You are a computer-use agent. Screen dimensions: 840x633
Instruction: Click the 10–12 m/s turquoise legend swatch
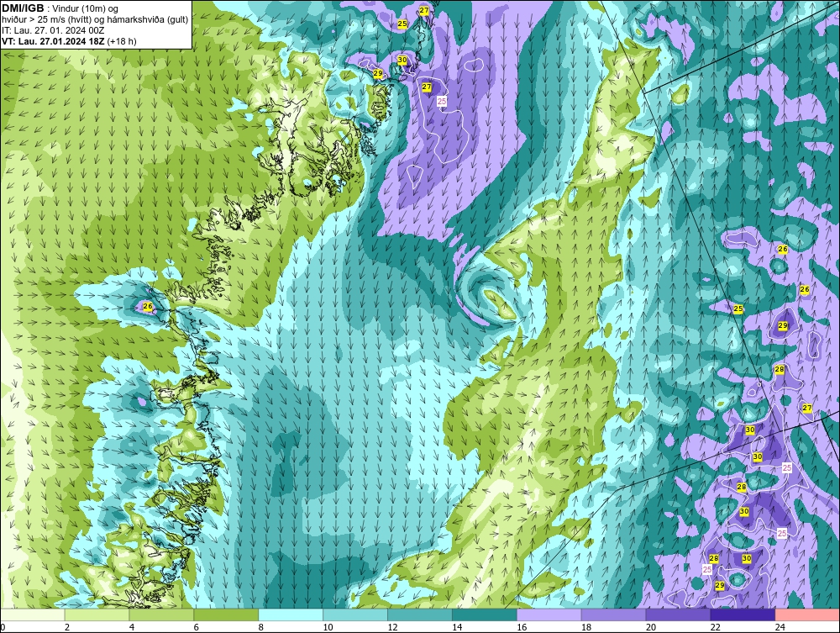coord(355,615)
